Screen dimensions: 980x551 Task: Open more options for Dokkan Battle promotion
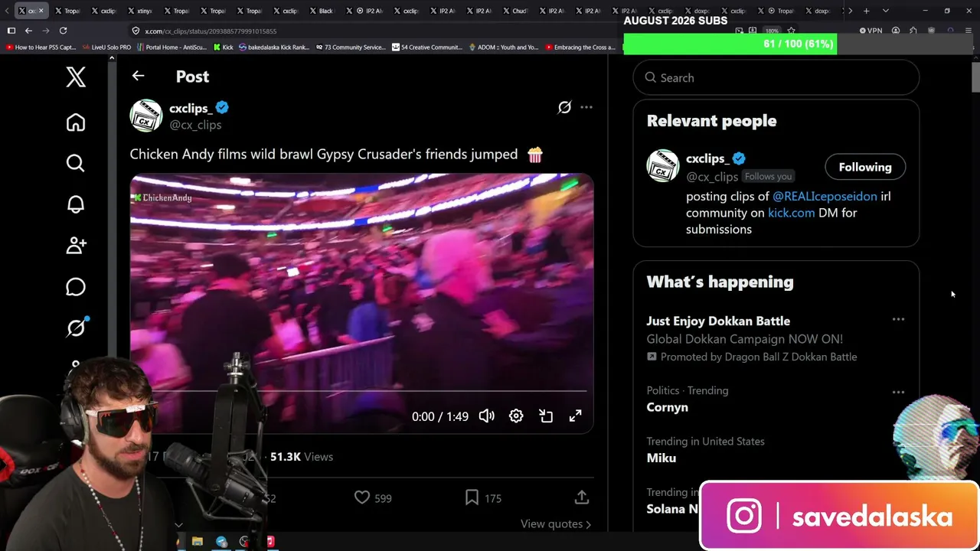pos(898,319)
